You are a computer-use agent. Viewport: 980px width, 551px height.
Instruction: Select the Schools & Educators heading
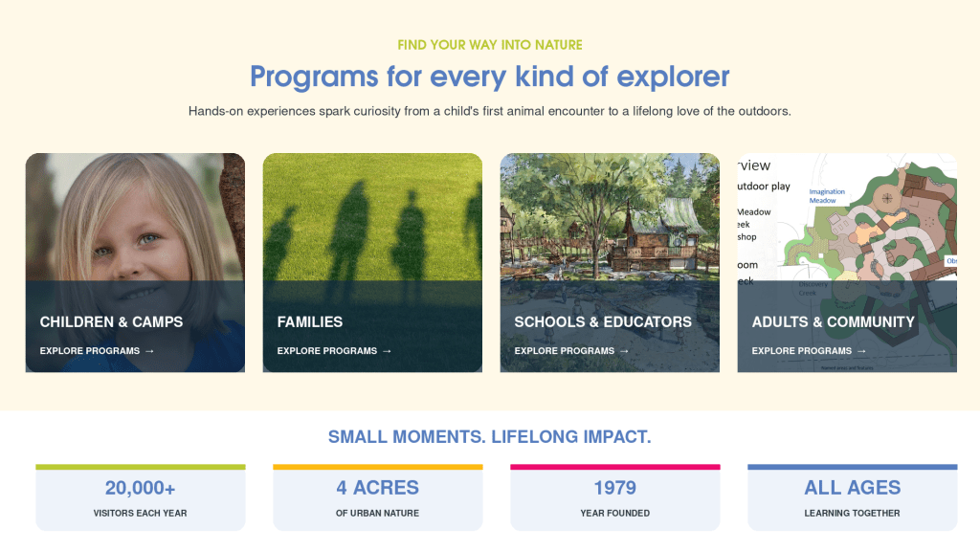(603, 321)
